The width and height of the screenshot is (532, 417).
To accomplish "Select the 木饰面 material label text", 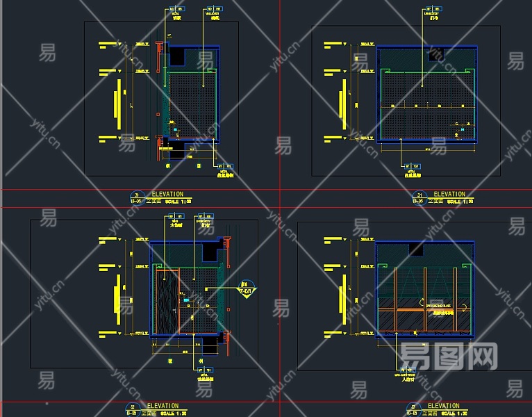I will tap(176, 224).
